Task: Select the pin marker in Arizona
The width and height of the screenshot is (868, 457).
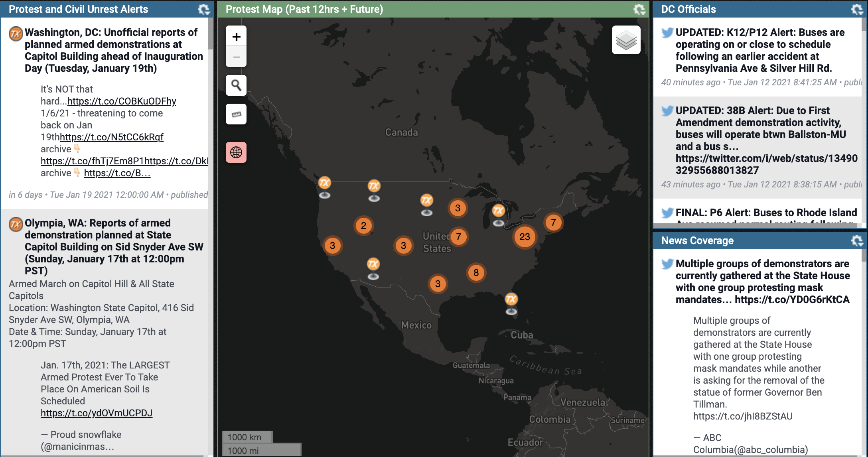Action: [373, 268]
